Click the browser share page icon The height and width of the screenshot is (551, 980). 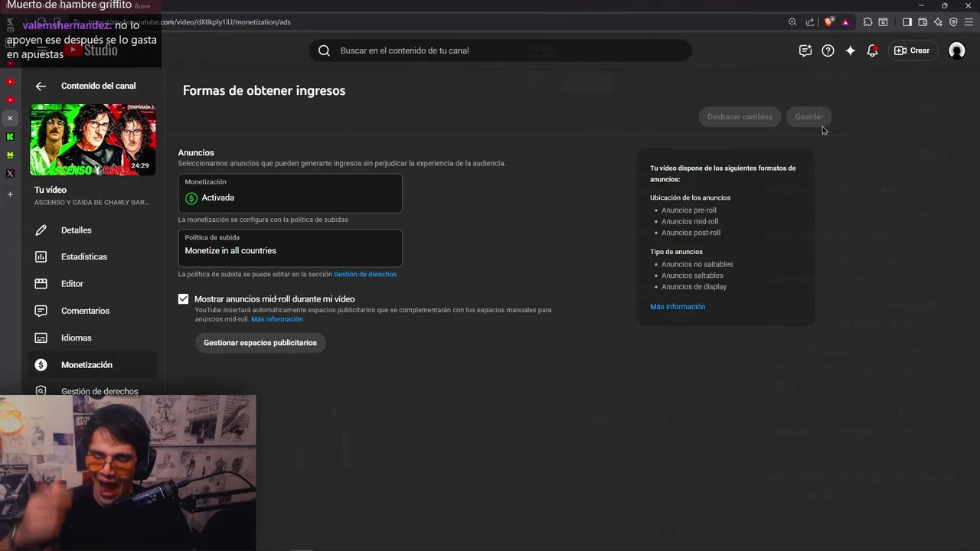click(x=810, y=22)
